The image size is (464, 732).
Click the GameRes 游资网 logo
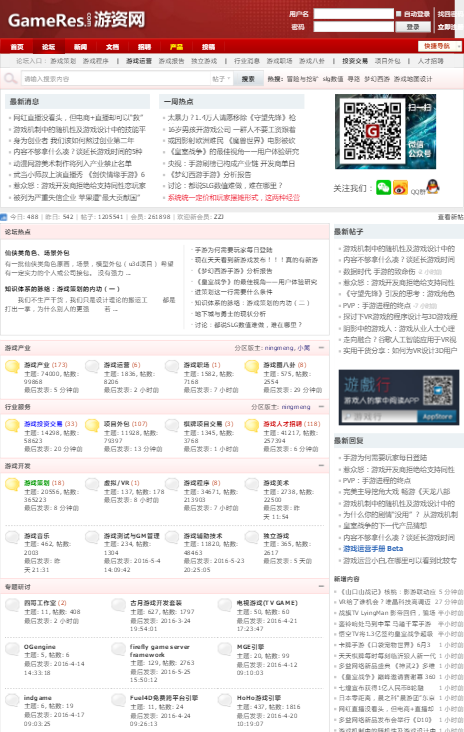pyautogui.click(x=76, y=20)
